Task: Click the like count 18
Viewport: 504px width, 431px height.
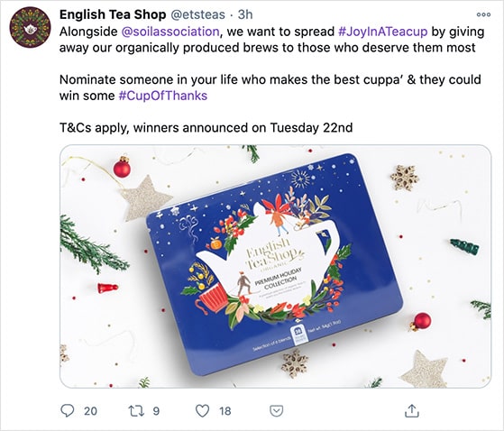Action: [225, 411]
